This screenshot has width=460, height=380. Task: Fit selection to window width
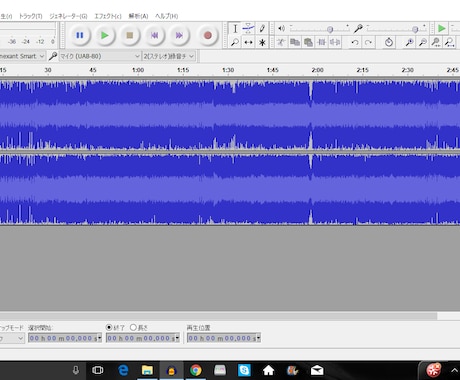(436, 42)
